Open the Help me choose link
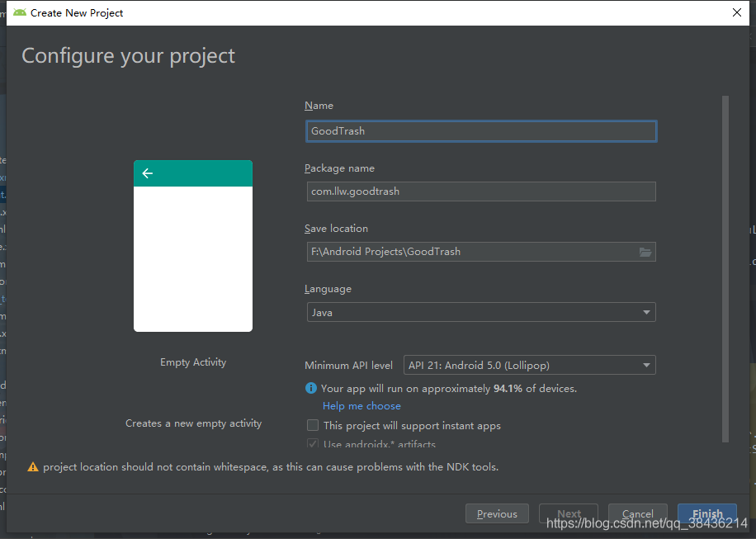The width and height of the screenshot is (756, 539). pos(361,406)
